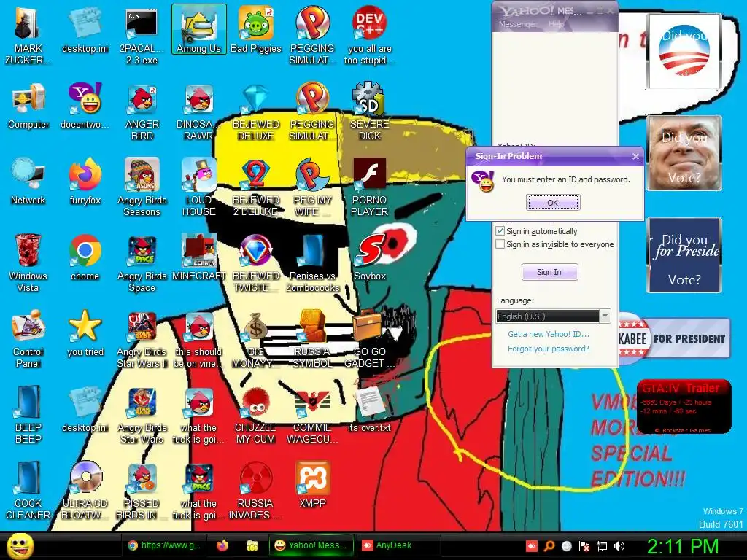
Task: Expand the Language dropdown
Action: click(x=605, y=316)
